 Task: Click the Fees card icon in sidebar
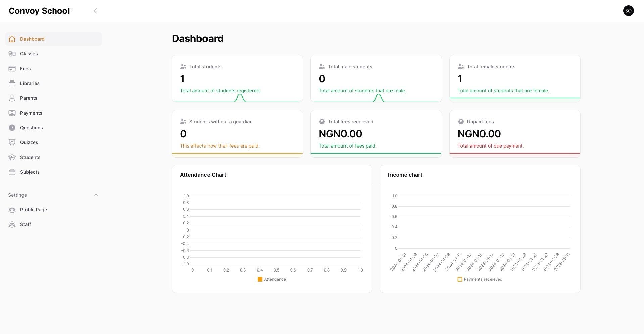12,69
